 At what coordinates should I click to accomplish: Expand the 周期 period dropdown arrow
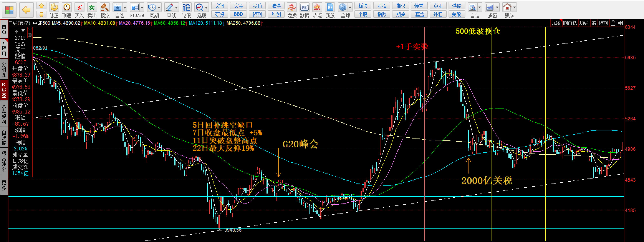click(x=159, y=8)
